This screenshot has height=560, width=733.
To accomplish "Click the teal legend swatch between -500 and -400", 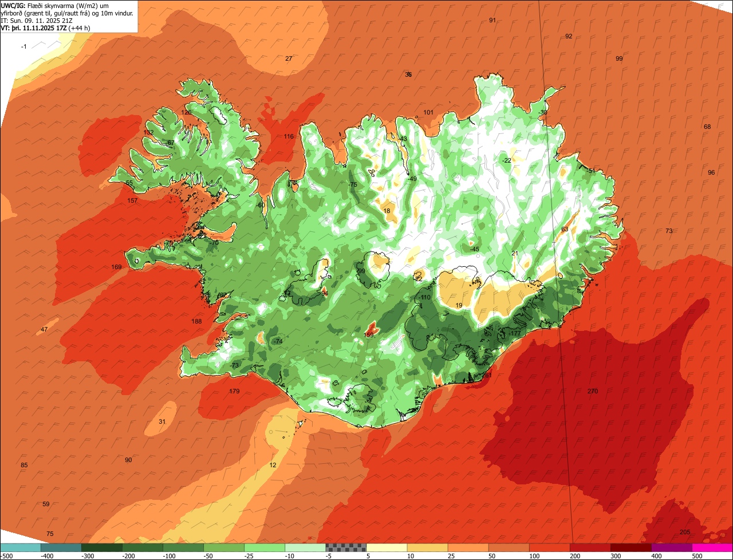I will click(20, 547).
